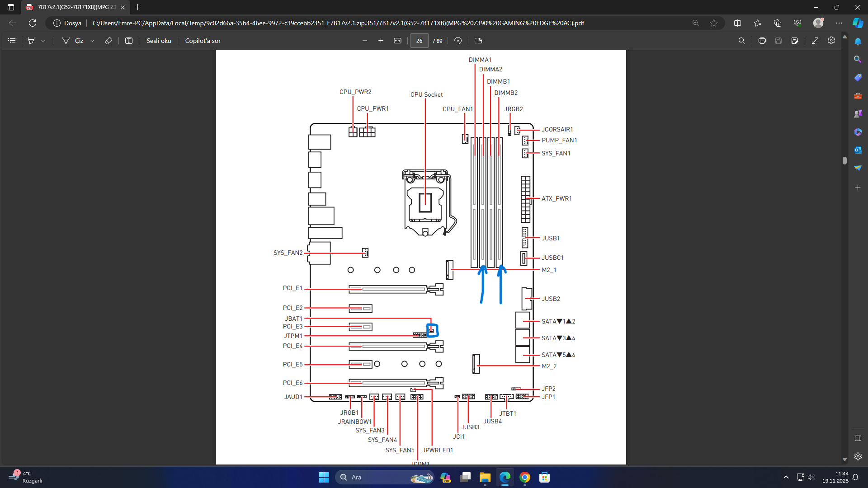The width and height of the screenshot is (868, 488).
Task: Click scroll down arrow
Action: tap(844, 459)
